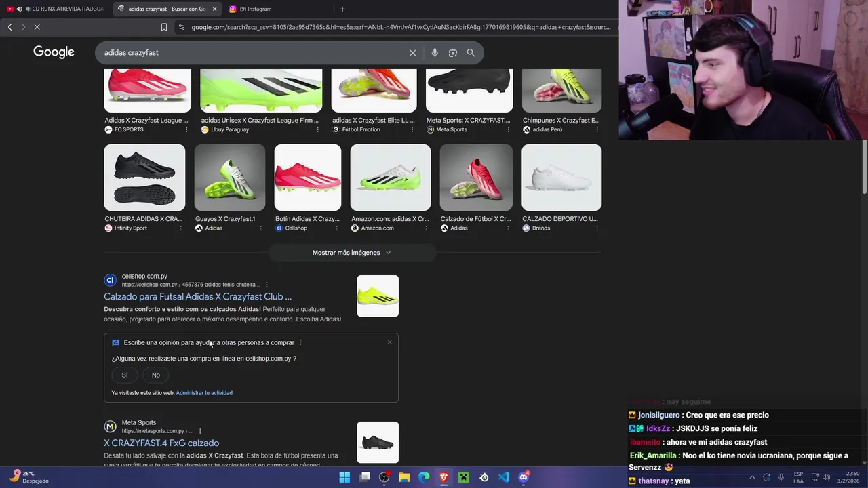Screen dimensions: 868x488
Task: Bookmark this page using the bookmark icon
Action: pyautogui.click(x=164, y=27)
